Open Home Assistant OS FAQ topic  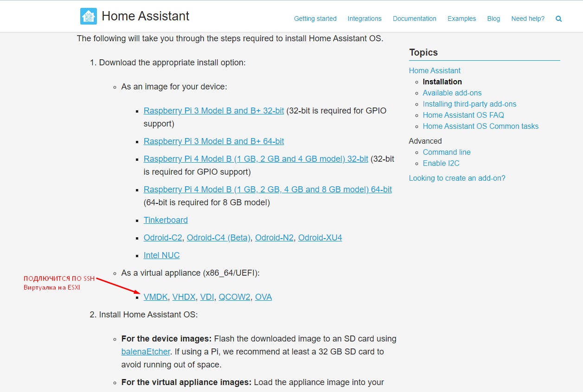(x=463, y=115)
